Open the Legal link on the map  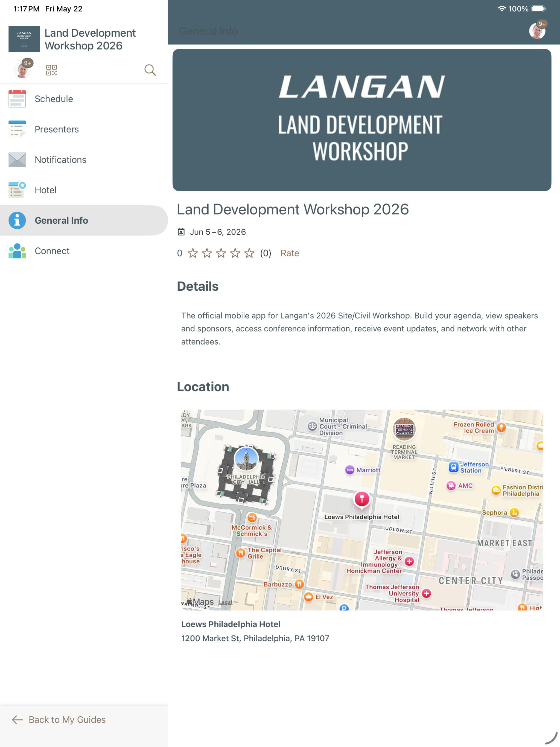[225, 602]
